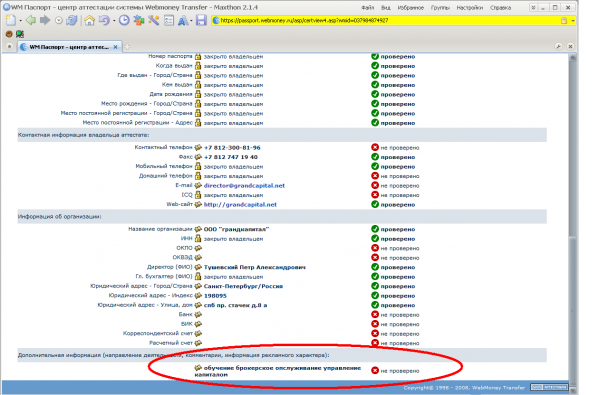Viewport: 600px width, 395px height.
Task: Open browsing history clock icon
Action: click(124, 20)
